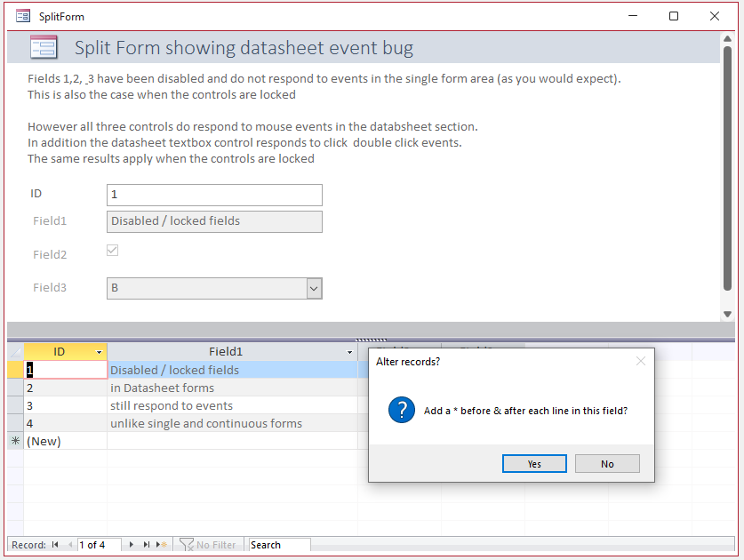The image size is (744, 560).
Task: Confirm with the Yes button
Action: (534, 464)
